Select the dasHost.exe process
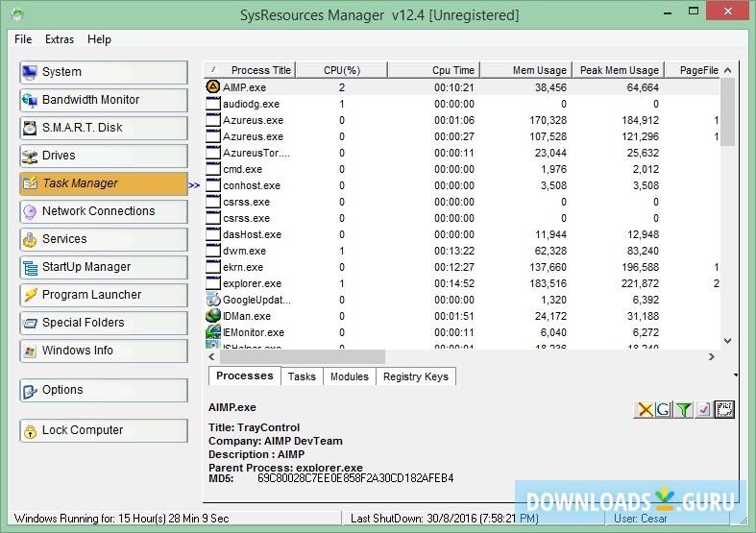The image size is (756, 533). pyautogui.click(x=462, y=234)
